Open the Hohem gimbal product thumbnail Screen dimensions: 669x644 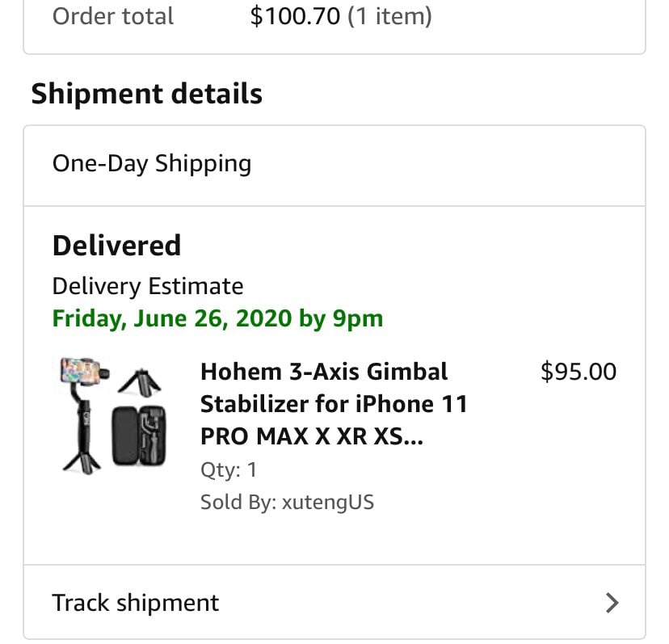(114, 415)
